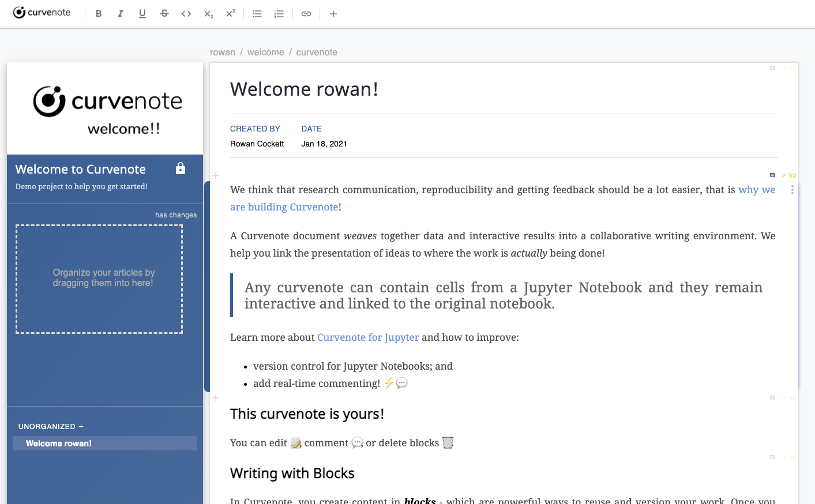Image resolution: width=815 pixels, height=504 pixels.
Task: Open the three-dot block options menu
Action: 793,190
